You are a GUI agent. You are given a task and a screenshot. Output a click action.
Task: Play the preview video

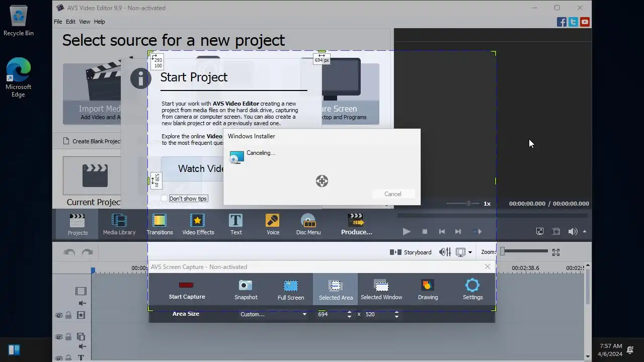pos(407,231)
